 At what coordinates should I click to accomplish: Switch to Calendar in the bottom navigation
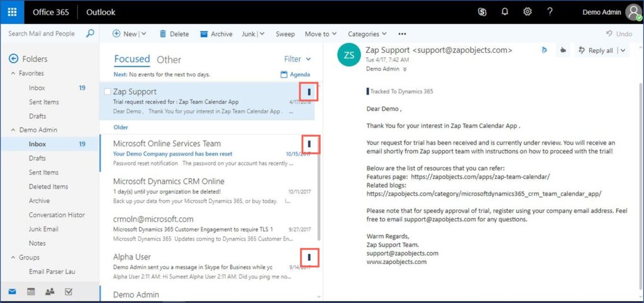point(31,292)
